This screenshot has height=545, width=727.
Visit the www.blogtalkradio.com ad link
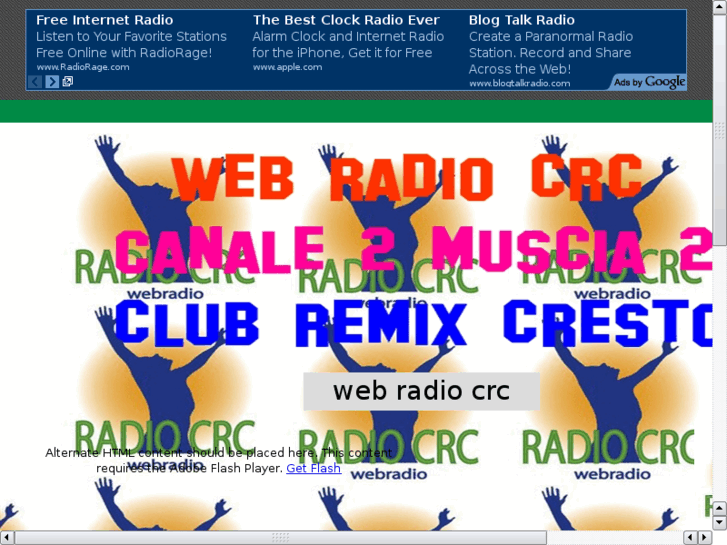pyautogui.click(x=520, y=83)
